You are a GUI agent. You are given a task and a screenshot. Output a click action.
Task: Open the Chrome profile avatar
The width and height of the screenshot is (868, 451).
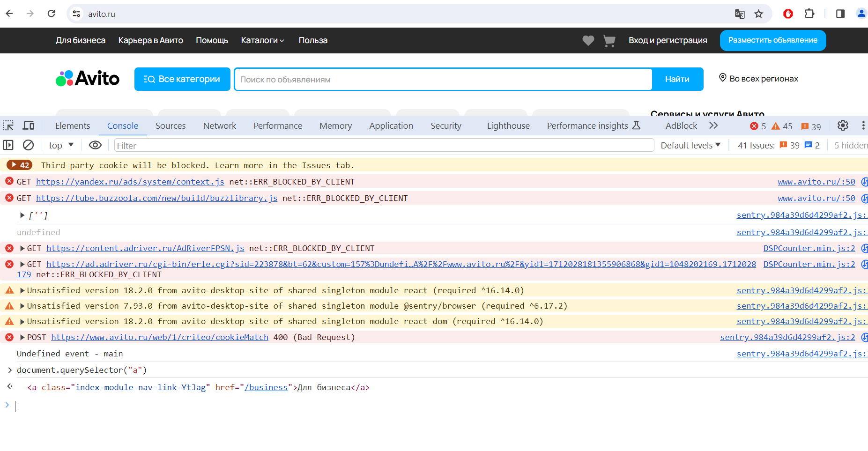point(861,14)
